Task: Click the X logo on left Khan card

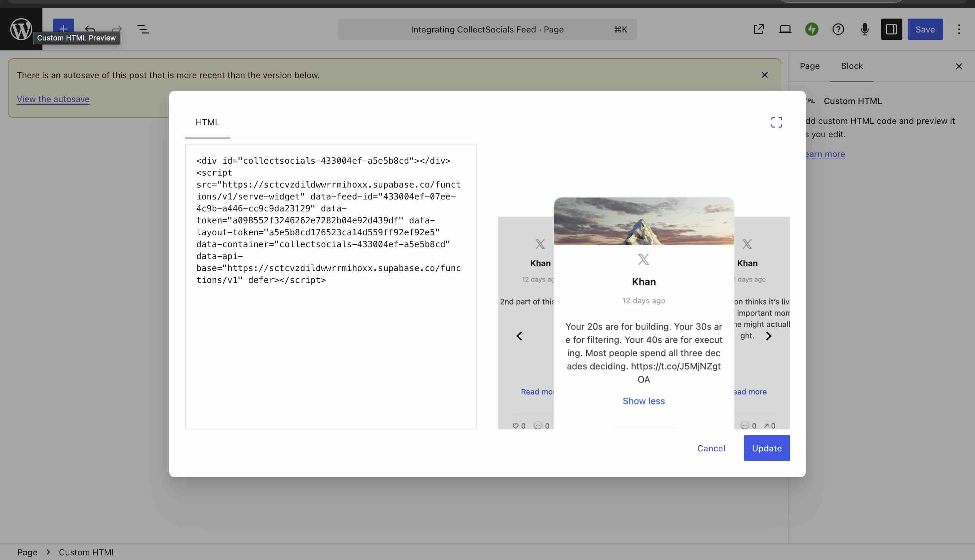Action: click(540, 244)
